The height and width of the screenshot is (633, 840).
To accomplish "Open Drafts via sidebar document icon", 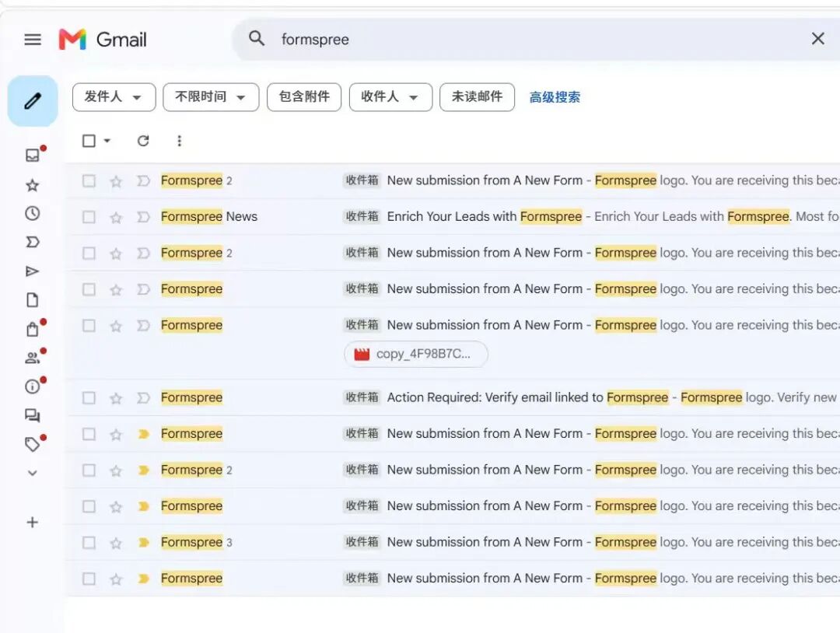I will click(33, 300).
